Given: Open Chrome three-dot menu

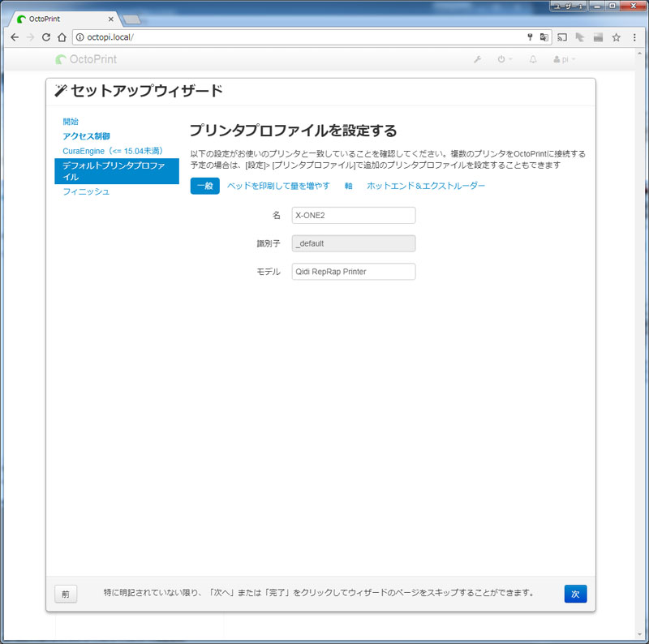Looking at the screenshot, I should point(634,37).
